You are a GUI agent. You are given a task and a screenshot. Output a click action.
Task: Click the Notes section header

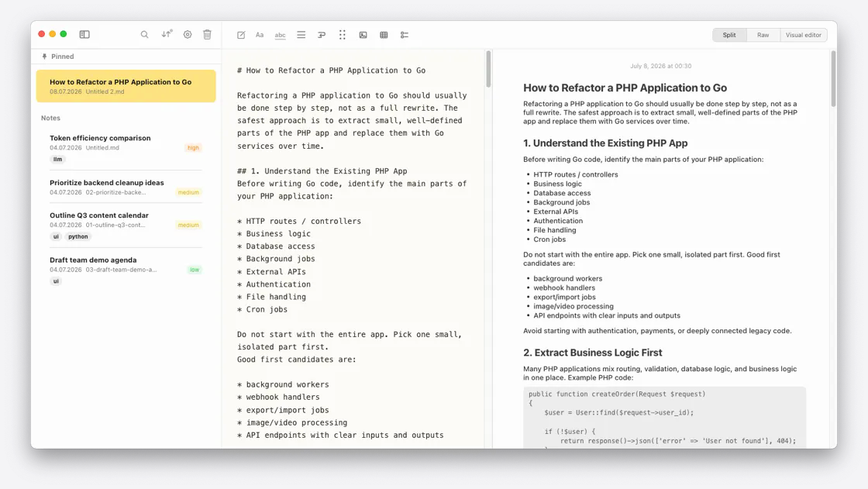(x=50, y=118)
